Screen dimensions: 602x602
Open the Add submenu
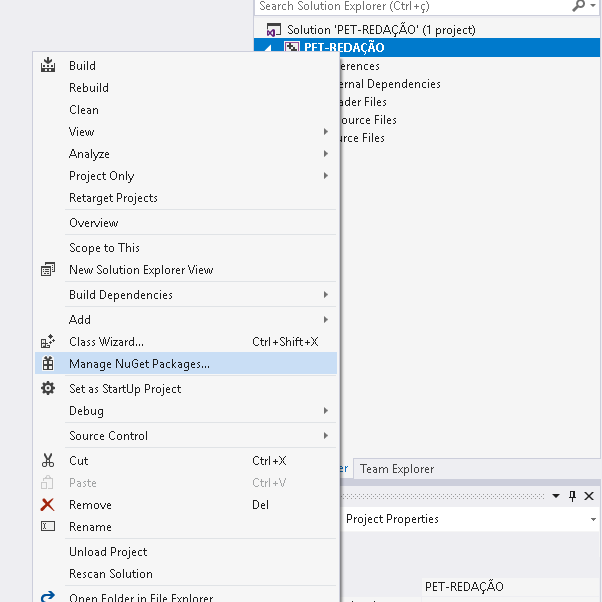(x=325, y=320)
